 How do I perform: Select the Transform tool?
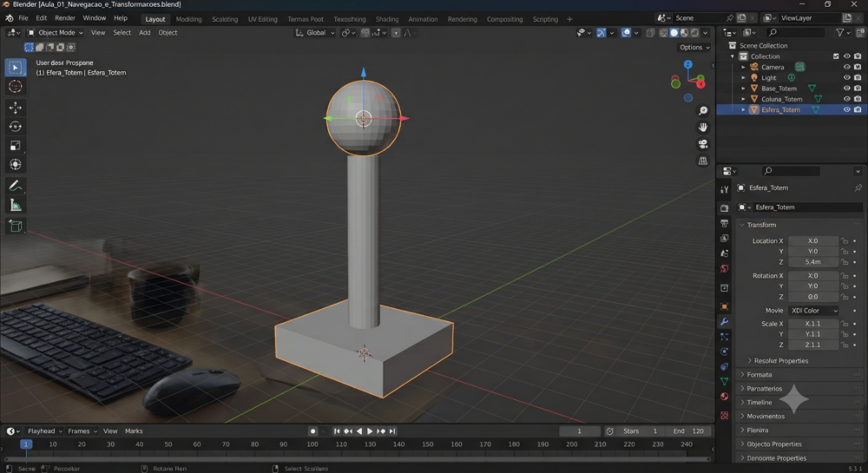click(x=16, y=165)
